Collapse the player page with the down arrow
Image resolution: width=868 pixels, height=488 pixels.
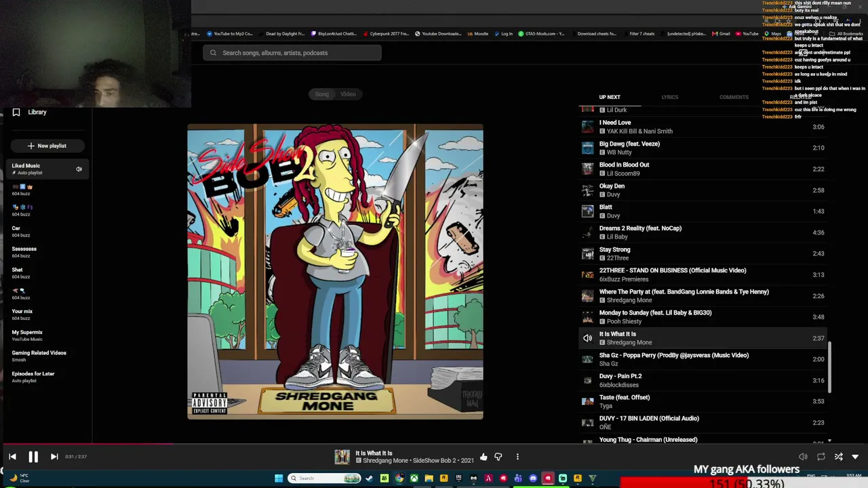point(855,457)
